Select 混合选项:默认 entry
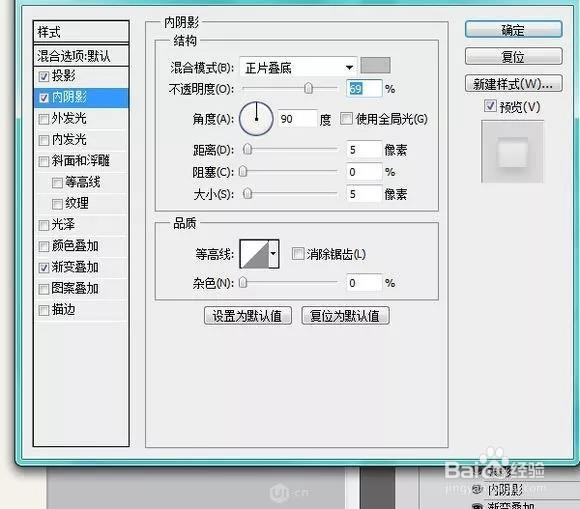The image size is (580, 509). coord(81,56)
